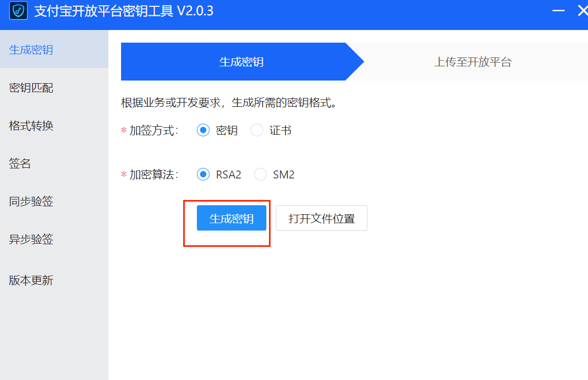
Task: Choose 密钥 as the signing method
Action: pyautogui.click(x=203, y=130)
